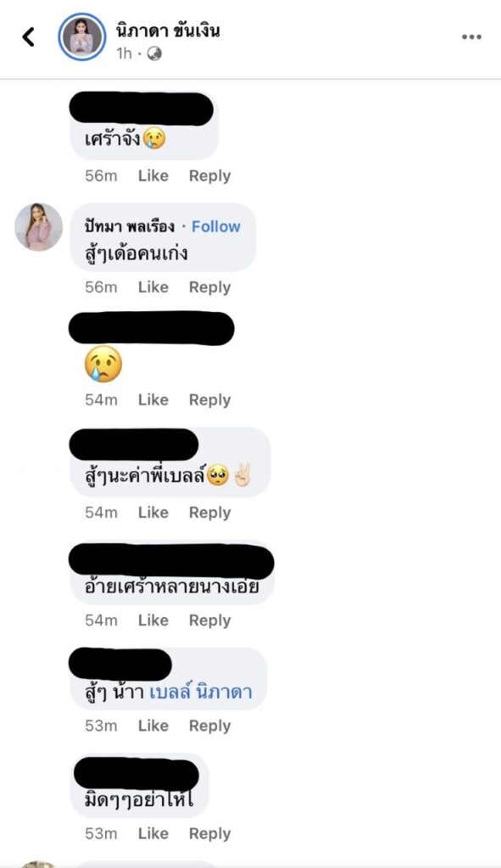
Task: Open the post author's profile picture
Action: pos(82,37)
